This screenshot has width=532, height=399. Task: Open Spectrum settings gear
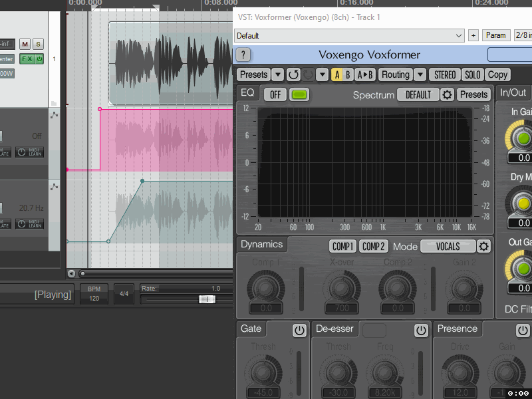tap(447, 94)
